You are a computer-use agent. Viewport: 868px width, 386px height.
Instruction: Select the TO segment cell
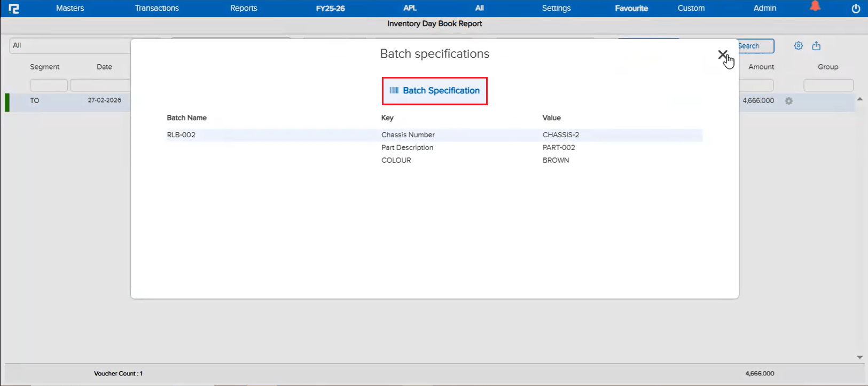coord(35,100)
